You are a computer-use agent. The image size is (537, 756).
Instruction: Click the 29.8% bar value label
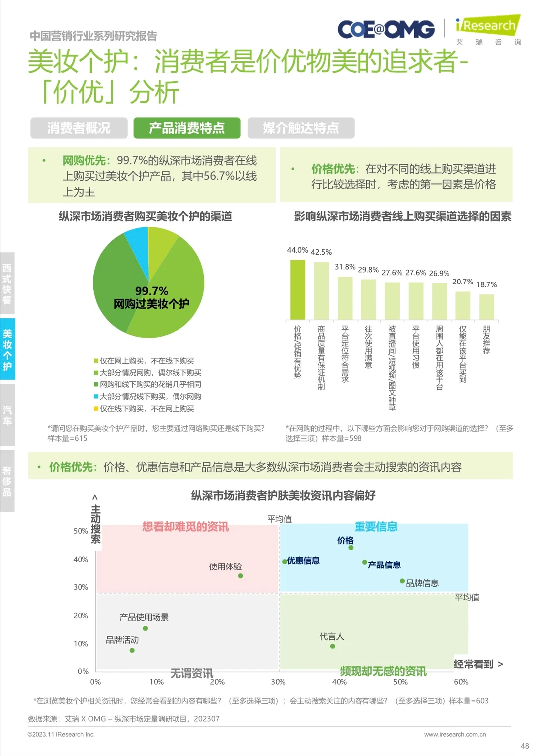(368, 270)
